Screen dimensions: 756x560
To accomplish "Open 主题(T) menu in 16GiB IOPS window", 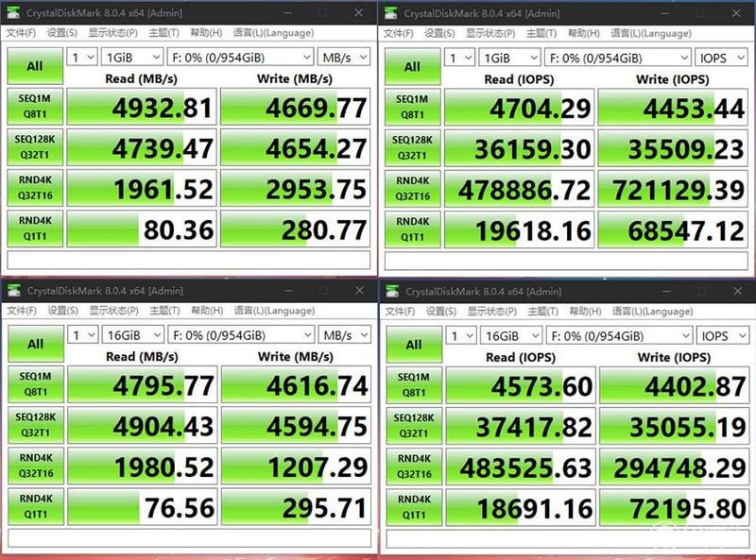I will click(x=542, y=312).
